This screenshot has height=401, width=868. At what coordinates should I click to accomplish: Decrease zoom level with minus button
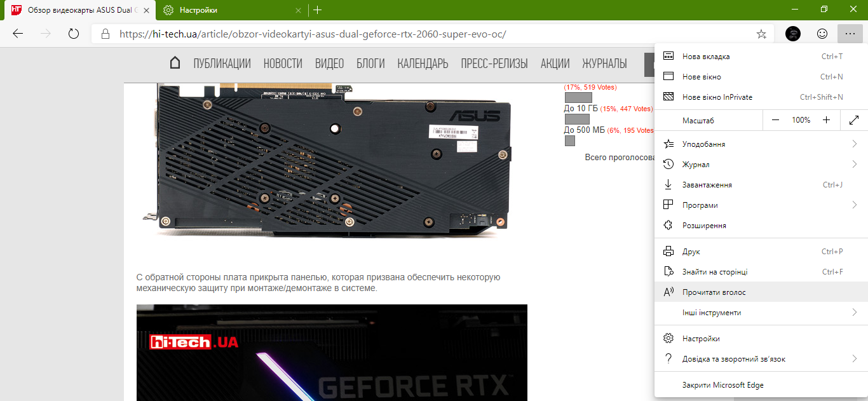point(775,120)
